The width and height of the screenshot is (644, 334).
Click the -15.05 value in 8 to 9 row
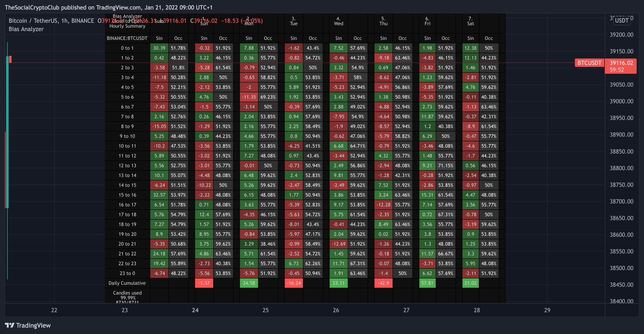pyautogui.click(x=159, y=126)
